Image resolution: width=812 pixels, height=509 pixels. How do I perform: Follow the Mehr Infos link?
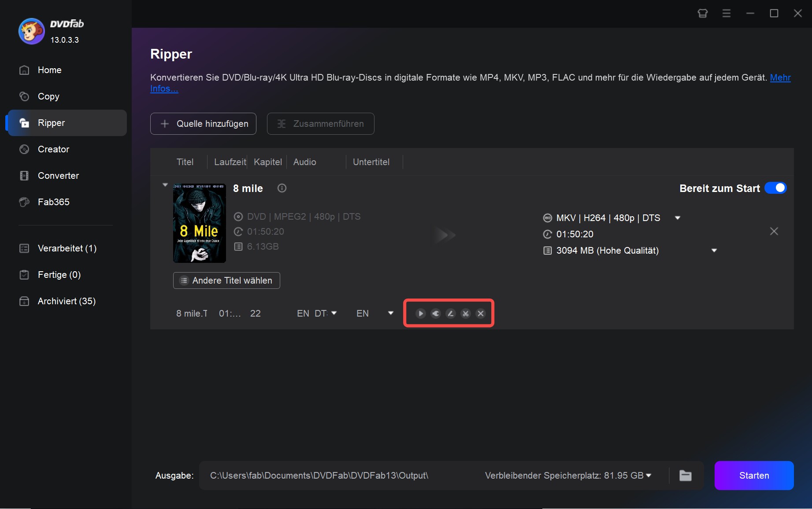pos(780,77)
